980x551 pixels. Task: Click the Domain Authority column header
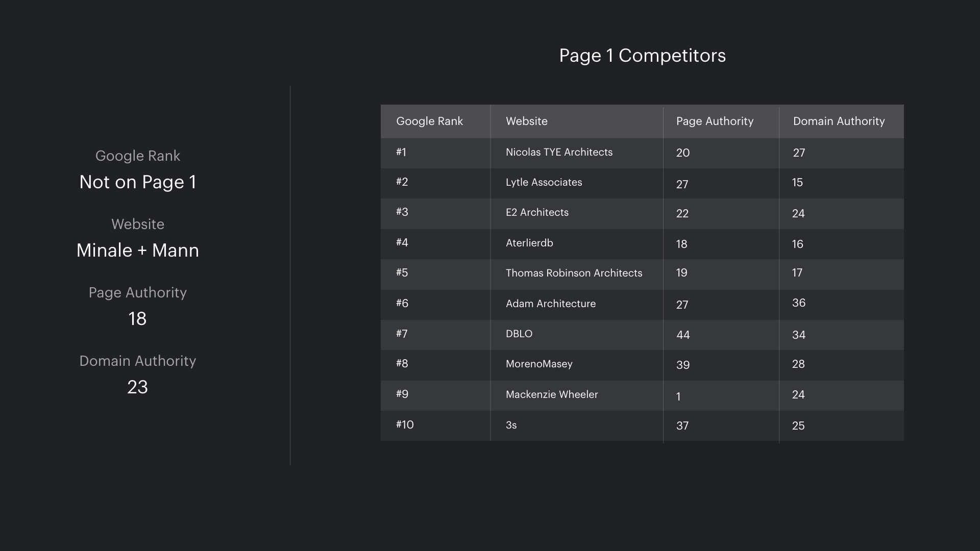click(839, 121)
